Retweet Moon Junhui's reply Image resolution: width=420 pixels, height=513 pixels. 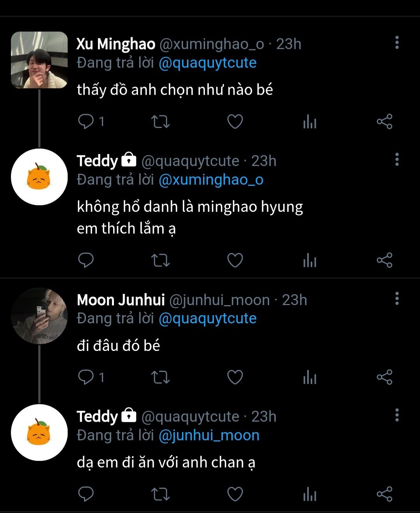pyautogui.click(x=160, y=377)
